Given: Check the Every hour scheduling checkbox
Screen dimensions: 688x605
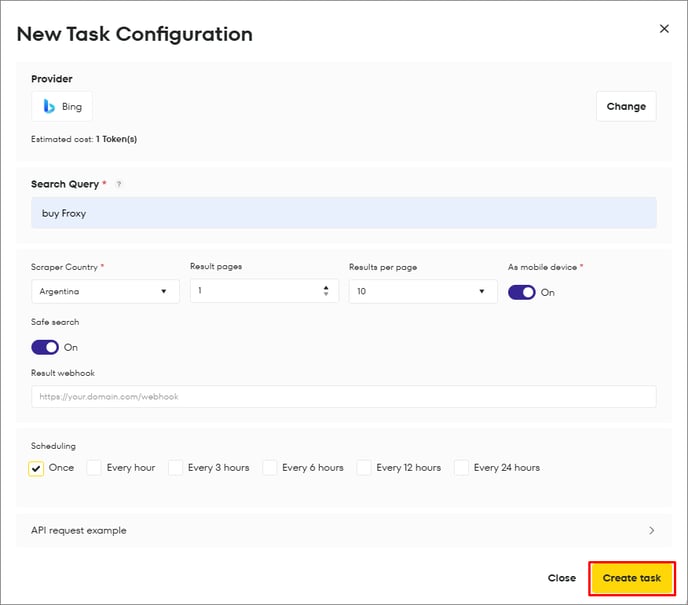Looking at the screenshot, I should (94, 468).
